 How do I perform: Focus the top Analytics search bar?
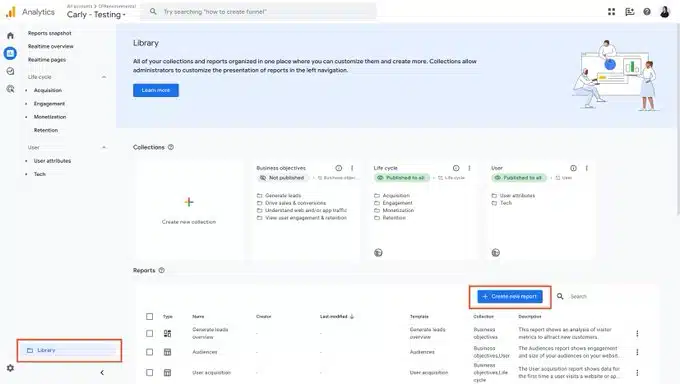pyautogui.click(x=258, y=12)
